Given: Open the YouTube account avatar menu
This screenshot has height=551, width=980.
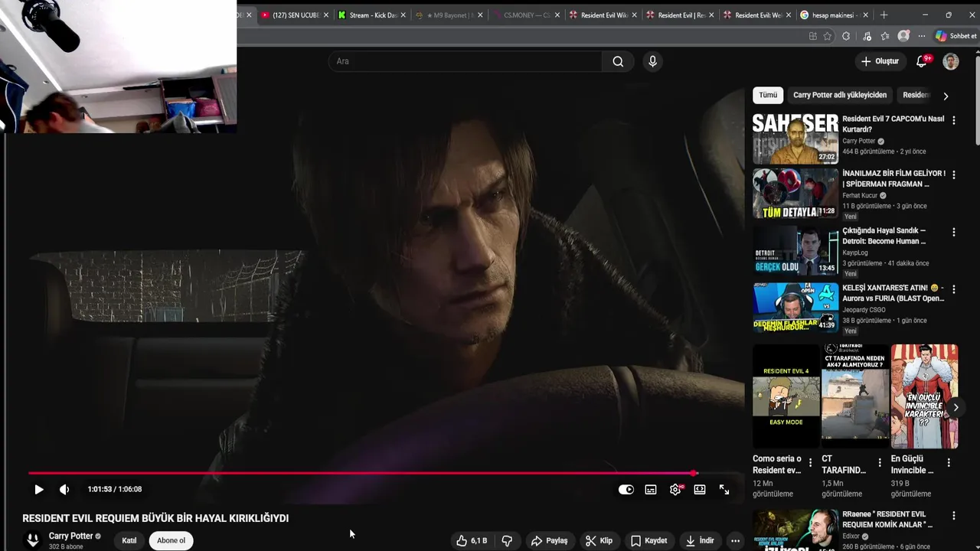Looking at the screenshot, I should click(x=951, y=61).
